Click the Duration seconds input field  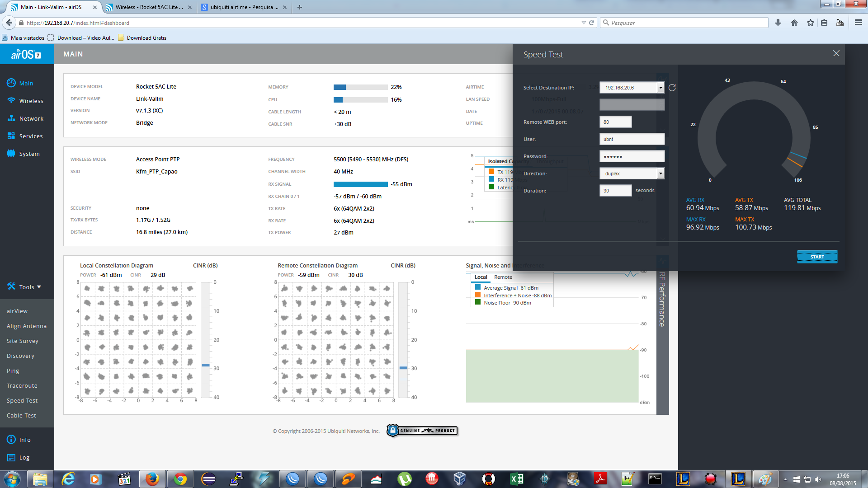pyautogui.click(x=615, y=191)
